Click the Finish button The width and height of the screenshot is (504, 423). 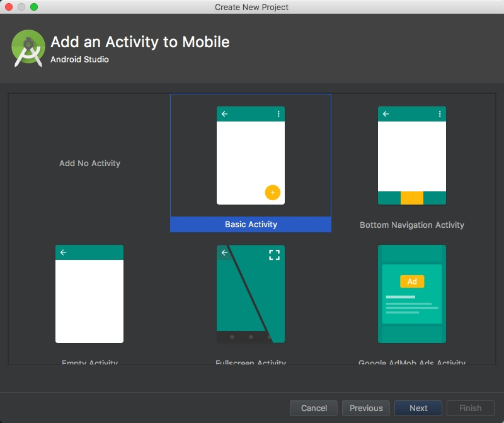(470, 408)
